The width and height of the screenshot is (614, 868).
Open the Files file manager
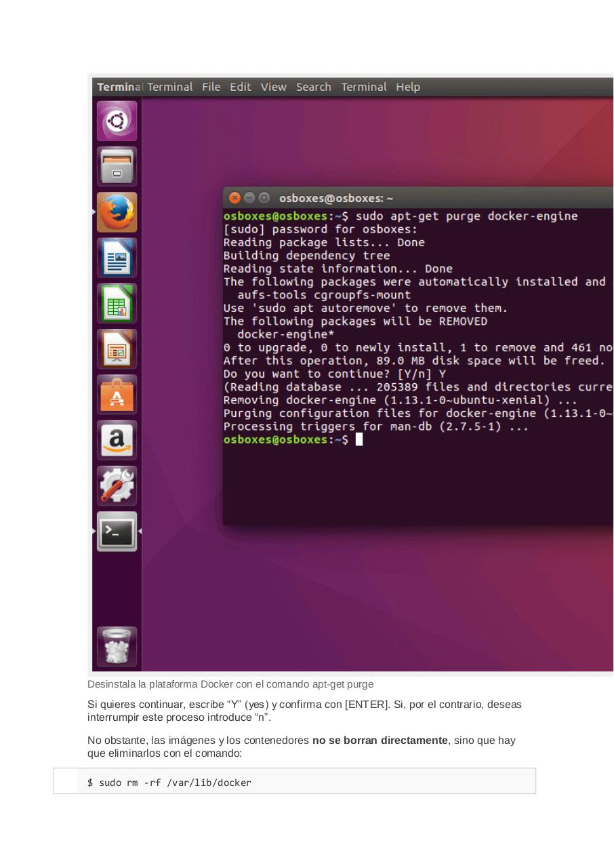pos(117,166)
